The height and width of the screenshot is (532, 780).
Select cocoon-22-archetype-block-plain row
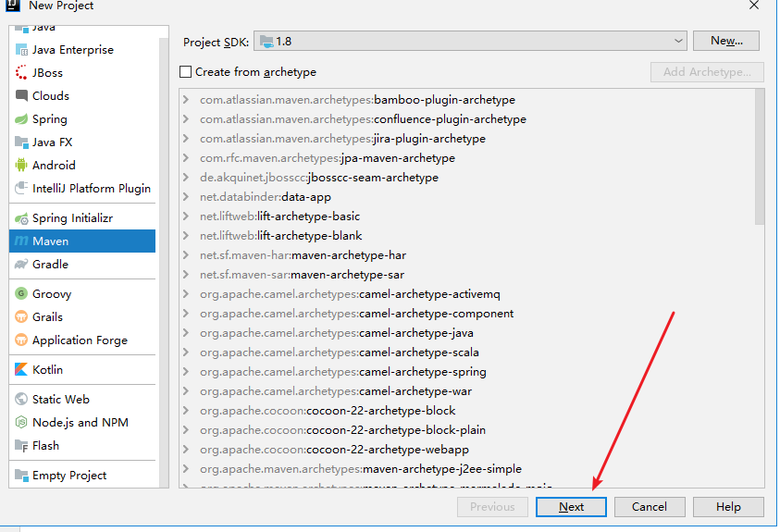coord(467,429)
